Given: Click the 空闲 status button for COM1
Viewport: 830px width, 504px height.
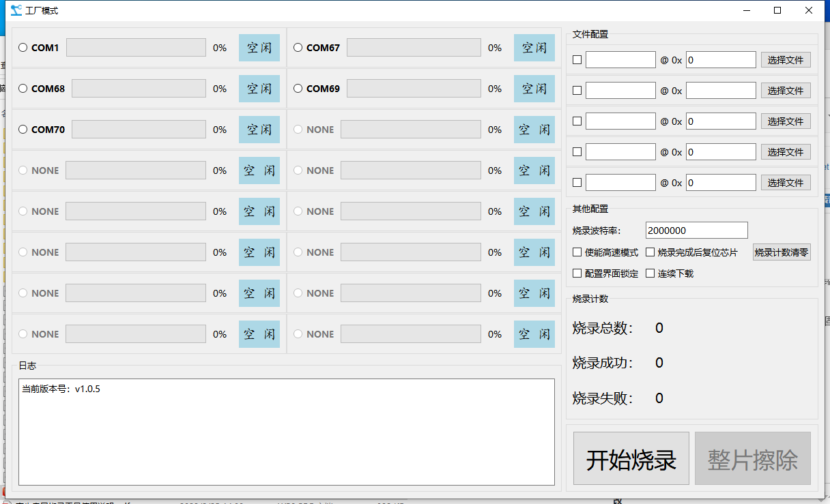Looking at the screenshot, I should pos(259,48).
